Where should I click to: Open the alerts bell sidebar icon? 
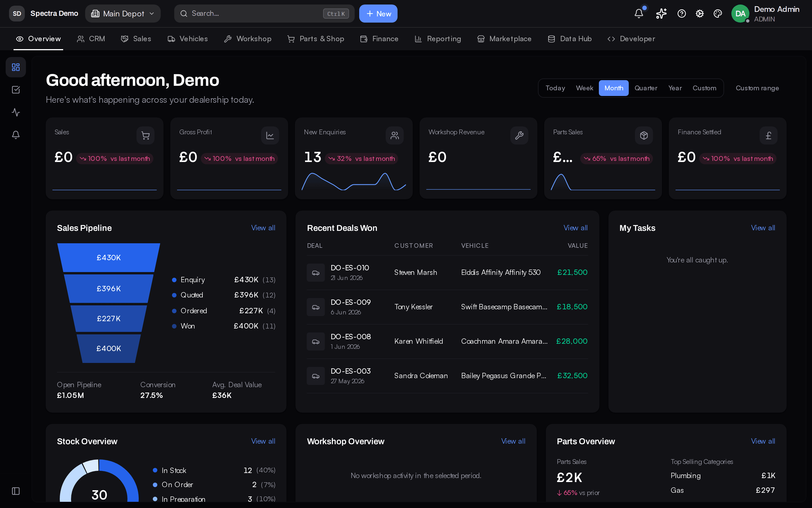pyautogui.click(x=16, y=135)
